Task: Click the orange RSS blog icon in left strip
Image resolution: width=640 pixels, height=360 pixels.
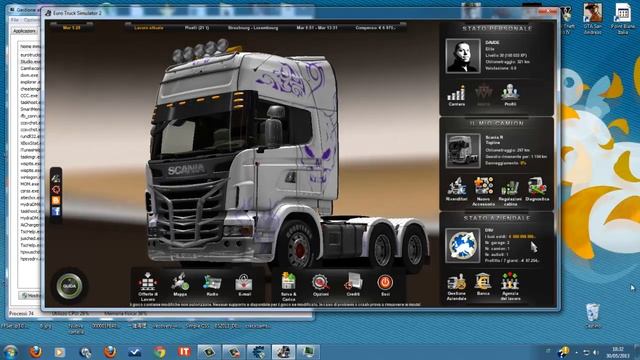Action: pyautogui.click(x=56, y=200)
